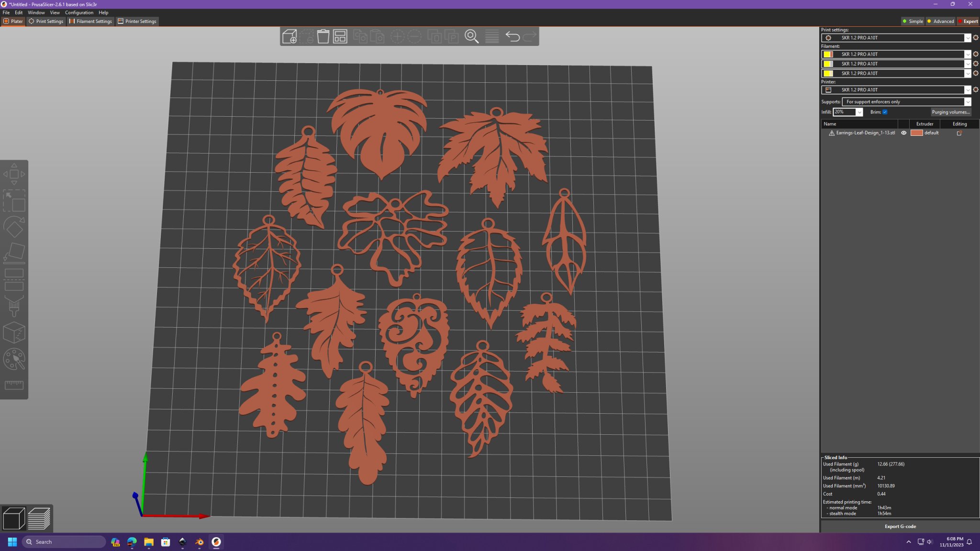Switch to Filament Settings tab
980x551 pixels.
coord(90,21)
